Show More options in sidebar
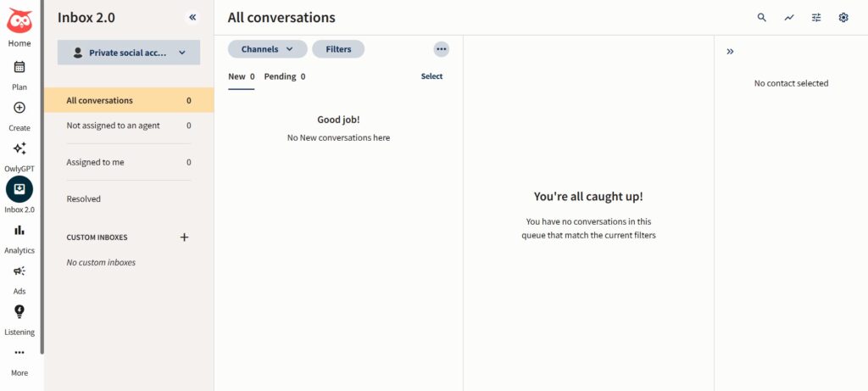Image resolution: width=868 pixels, height=391 pixels. click(x=19, y=352)
